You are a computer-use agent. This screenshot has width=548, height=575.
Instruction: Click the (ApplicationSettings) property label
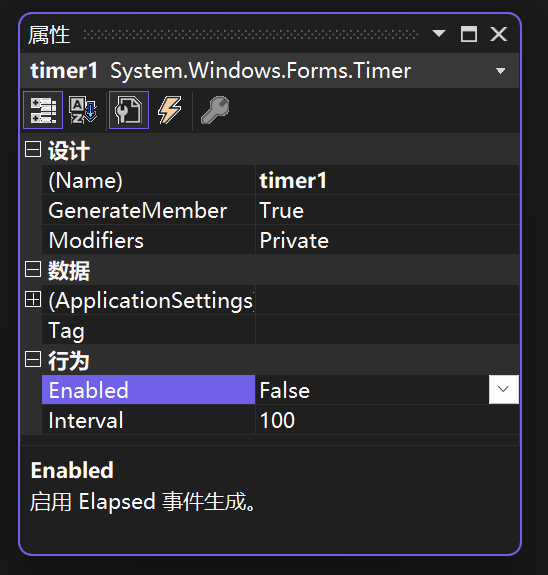click(148, 300)
